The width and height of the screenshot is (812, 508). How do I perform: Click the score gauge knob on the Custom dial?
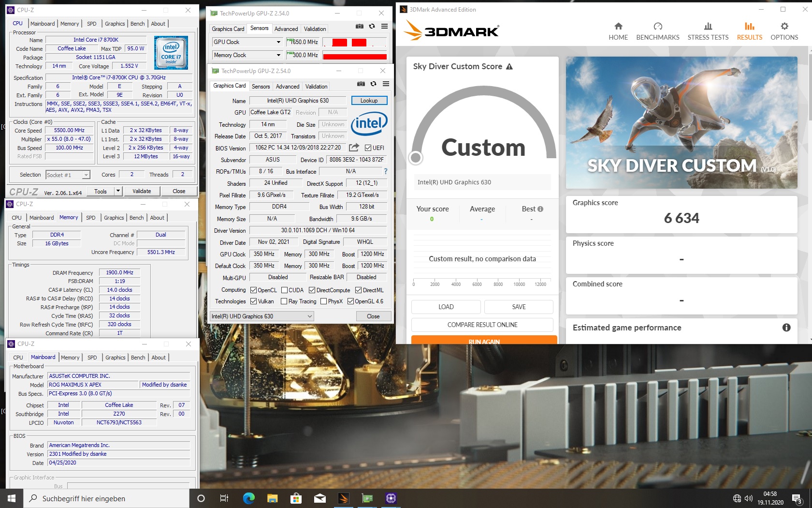click(415, 157)
